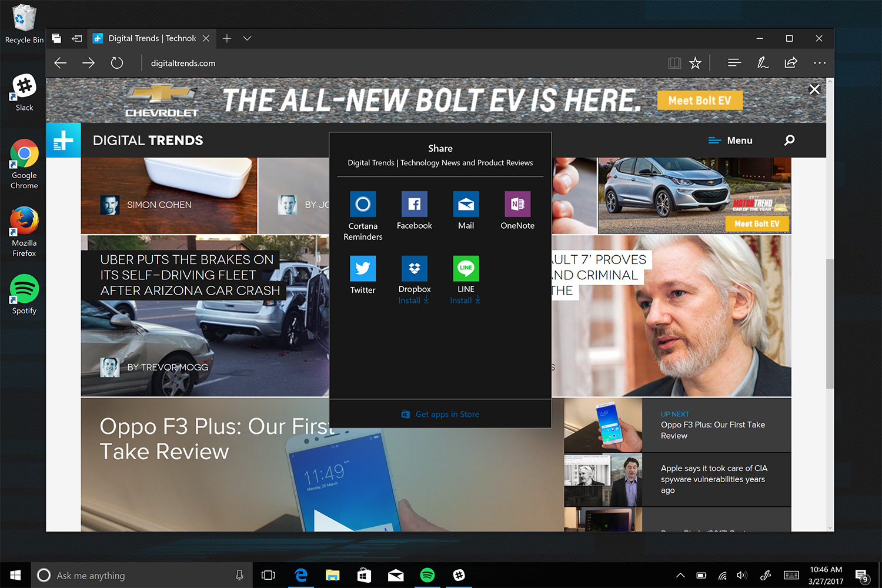Click the digitaltrends.com address bar
The height and width of the screenshot is (588, 882).
point(183,63)
